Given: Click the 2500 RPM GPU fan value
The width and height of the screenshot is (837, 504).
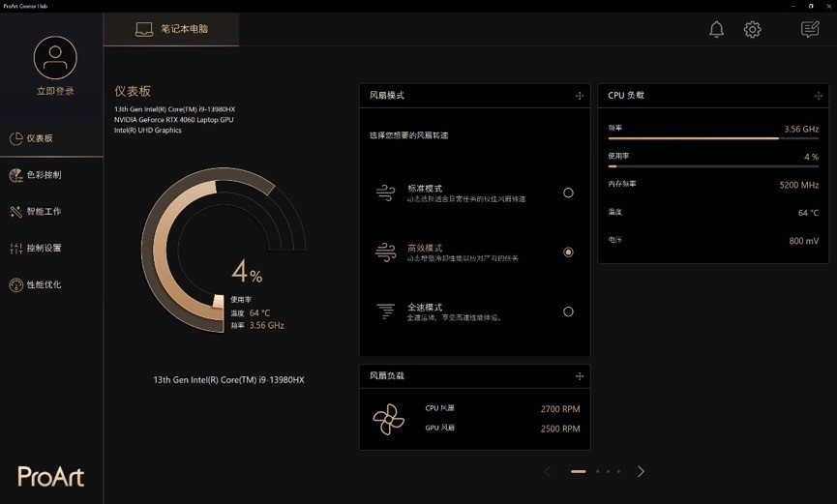Looking at the screenshot, I should click(560, 429).
